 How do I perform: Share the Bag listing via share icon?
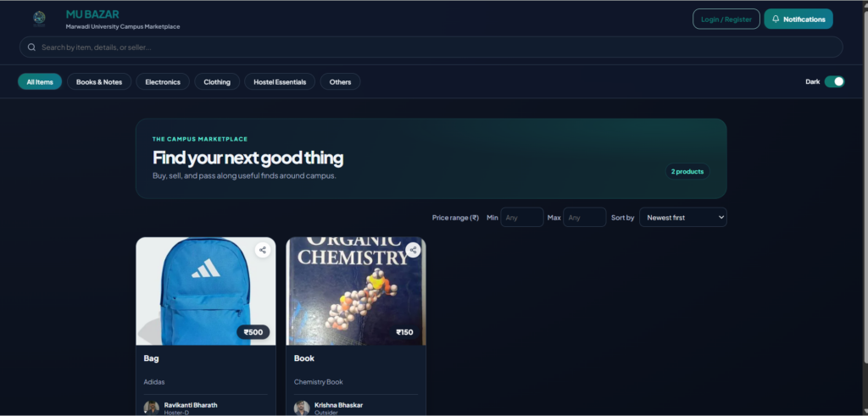263,250
